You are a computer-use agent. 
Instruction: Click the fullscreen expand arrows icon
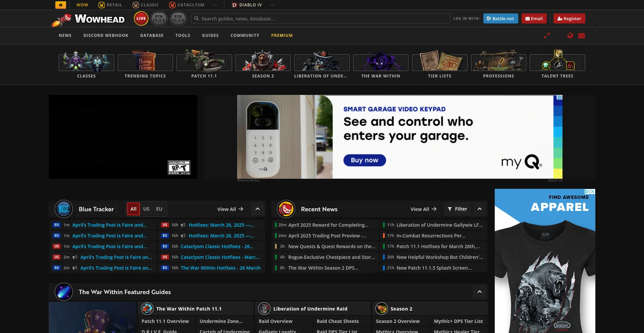point(547,36)
